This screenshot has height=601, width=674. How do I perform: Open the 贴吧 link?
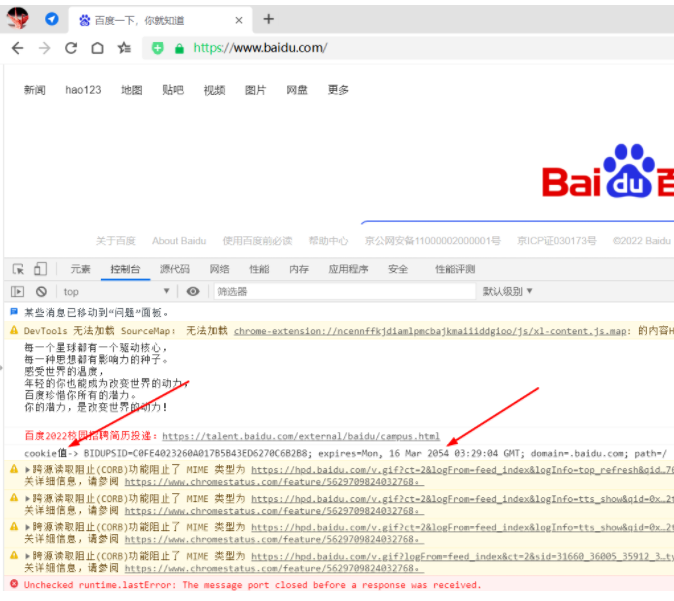click(x=173, y=90)
